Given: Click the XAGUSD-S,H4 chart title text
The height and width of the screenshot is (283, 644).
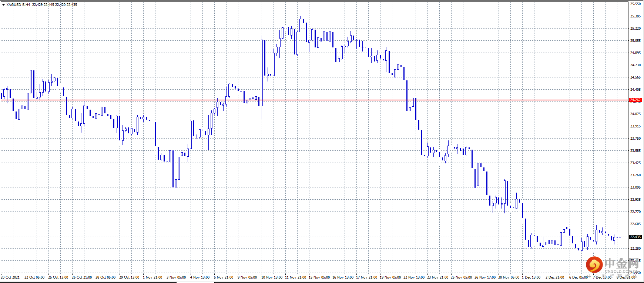Looking at the screenshot, I should click(18, 5).
